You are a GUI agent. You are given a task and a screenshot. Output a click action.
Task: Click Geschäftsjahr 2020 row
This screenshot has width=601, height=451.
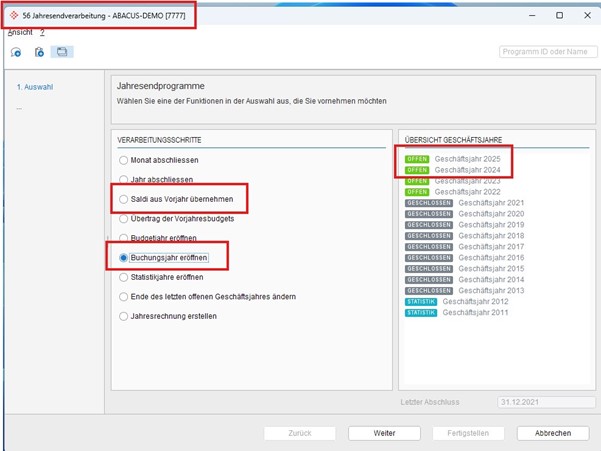coord(465,214)
